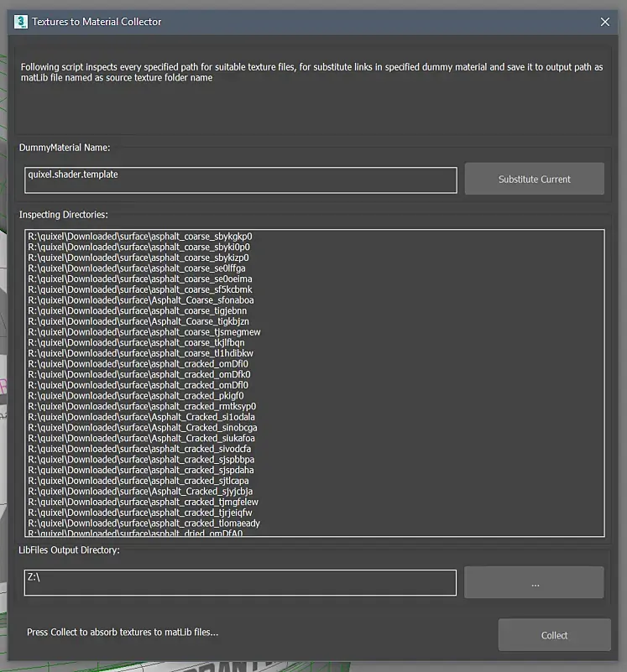Select path asphalt_cracked_omDfk0

pos(139,374)
